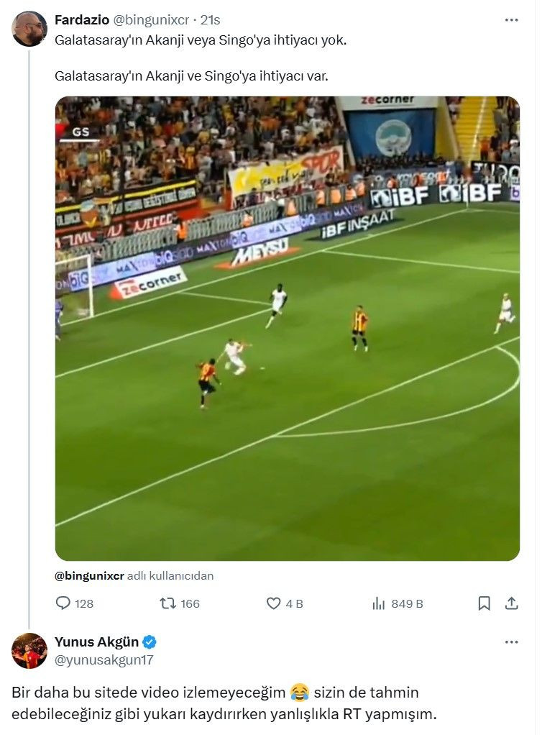
Task: Expand more options on Yunus Akgün's tweet
Action: tap(511, 642)
